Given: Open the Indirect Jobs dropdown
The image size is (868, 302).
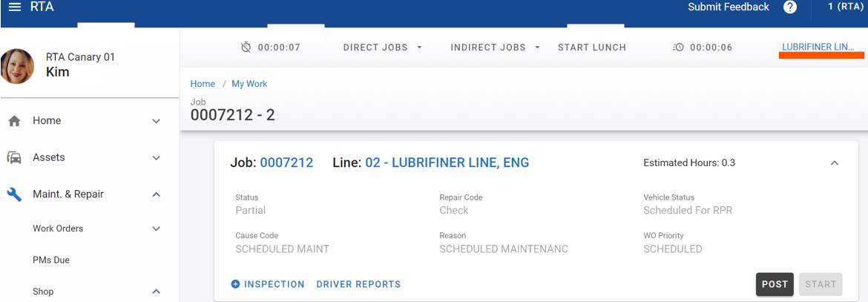Looking at the screenshot, I should pyautogui.click(x=497, y=47).
